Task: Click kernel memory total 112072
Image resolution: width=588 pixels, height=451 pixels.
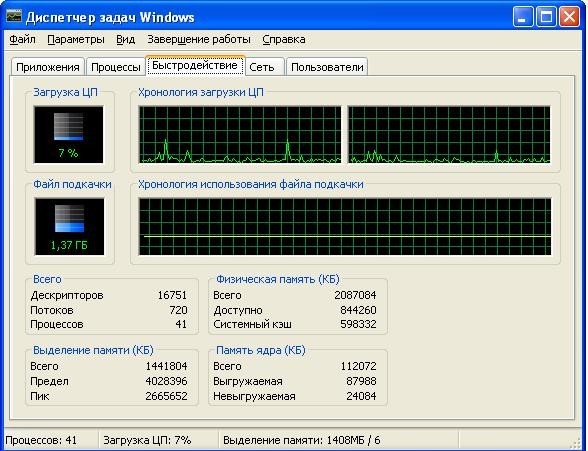Action: point(358,366)
